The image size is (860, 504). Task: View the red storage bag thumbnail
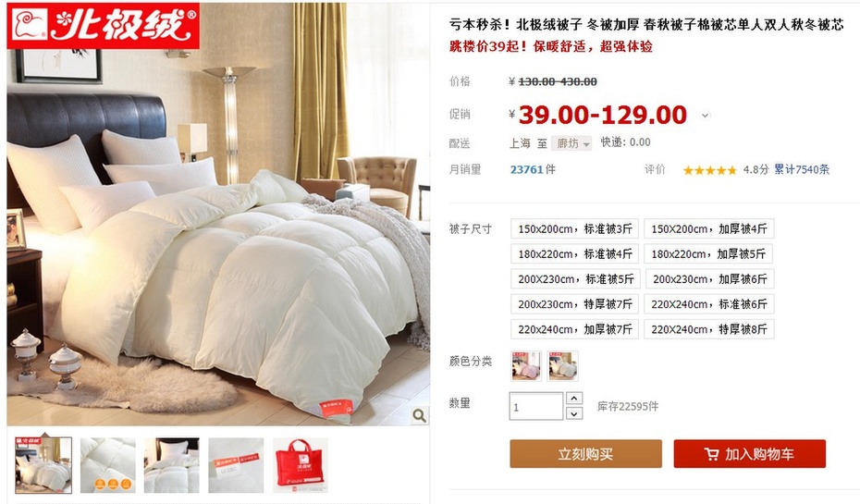(x=300, y=465)
